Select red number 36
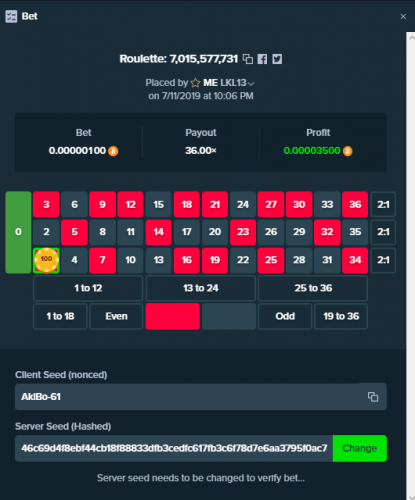 [x=355, y=204]
